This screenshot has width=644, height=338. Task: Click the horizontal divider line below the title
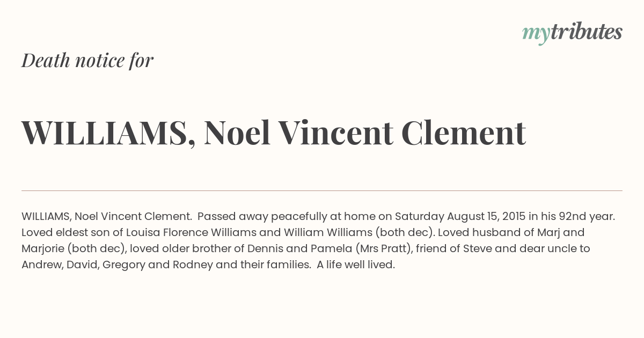coord(322,190)
